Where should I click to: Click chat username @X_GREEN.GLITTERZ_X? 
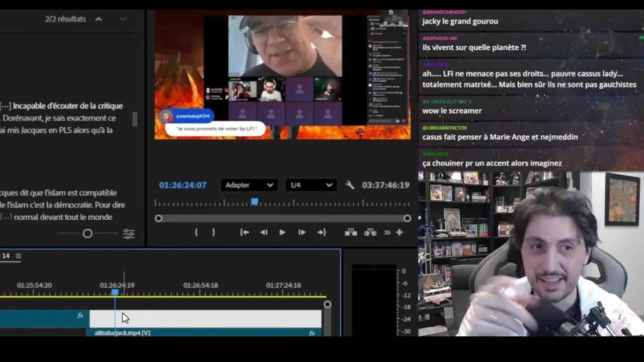coord(447,102)
